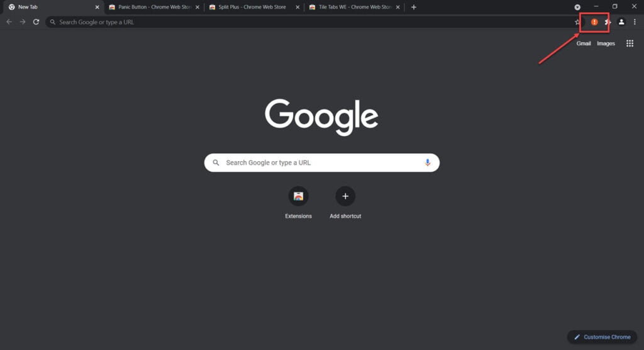The height and width of the screenshot is (350, 644).
Task: Switch to the New Tab tab
Action: coord(52,7)
